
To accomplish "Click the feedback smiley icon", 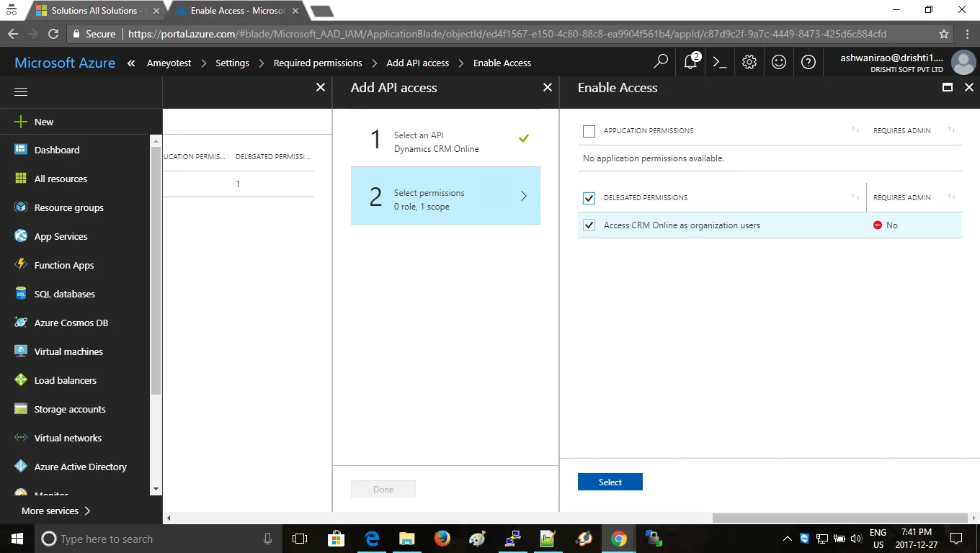I will point(779,62).
